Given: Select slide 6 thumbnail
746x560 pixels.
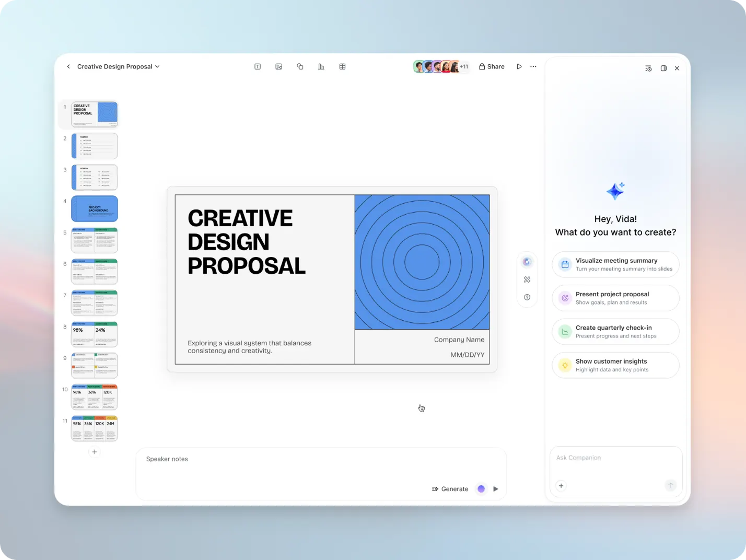Looking at the screenshot, I should tap(95, 271).
